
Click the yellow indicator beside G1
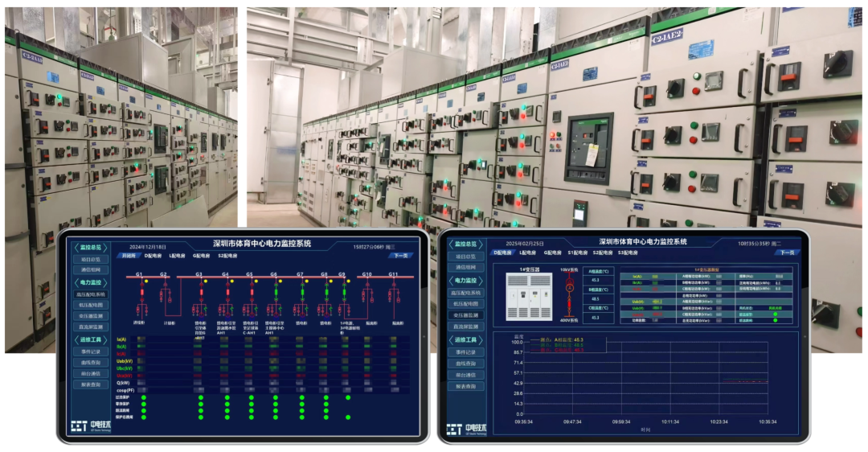147,281
